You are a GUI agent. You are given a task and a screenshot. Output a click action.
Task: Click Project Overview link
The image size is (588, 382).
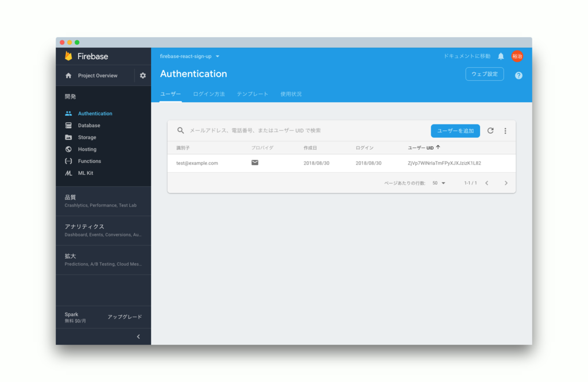pos(98,76)
